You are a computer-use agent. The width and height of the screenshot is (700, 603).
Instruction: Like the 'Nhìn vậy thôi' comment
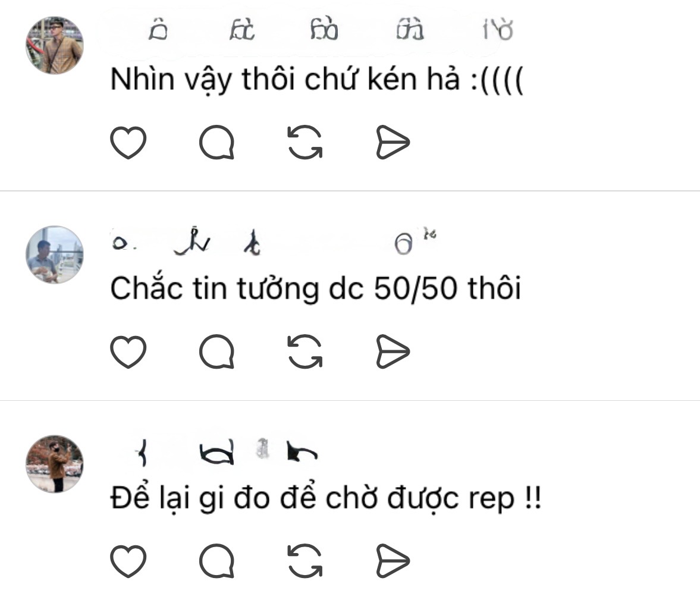pyautogui.click(x=128, y=142)
